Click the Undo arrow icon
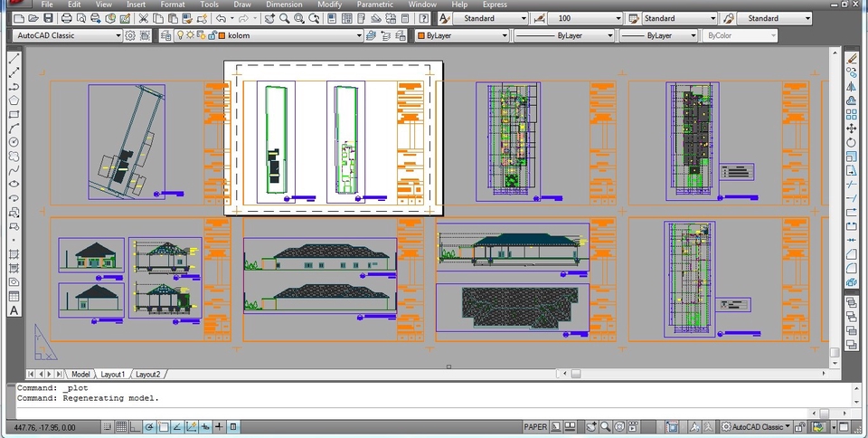This screenshot has height=438, width=868. coord(221,18)
